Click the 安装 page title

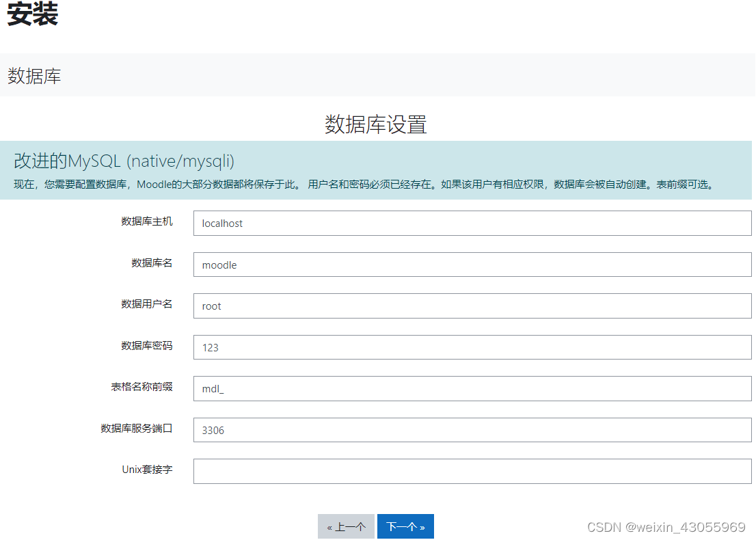[x=32, y=14]
